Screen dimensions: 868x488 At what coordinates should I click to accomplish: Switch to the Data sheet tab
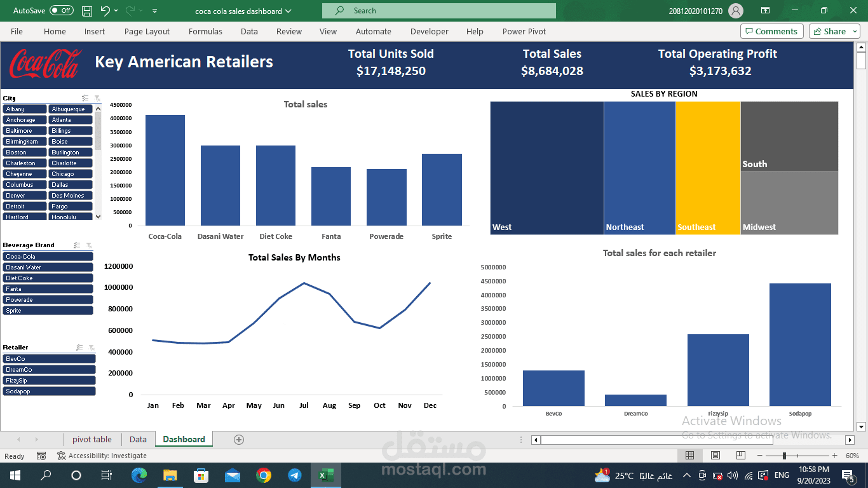pyautogui.click(x=138, y=439)
